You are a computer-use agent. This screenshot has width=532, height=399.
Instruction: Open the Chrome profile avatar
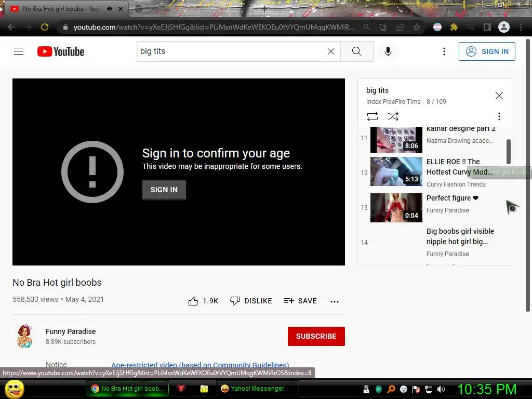pyautogui.click(x=504, y=27)
